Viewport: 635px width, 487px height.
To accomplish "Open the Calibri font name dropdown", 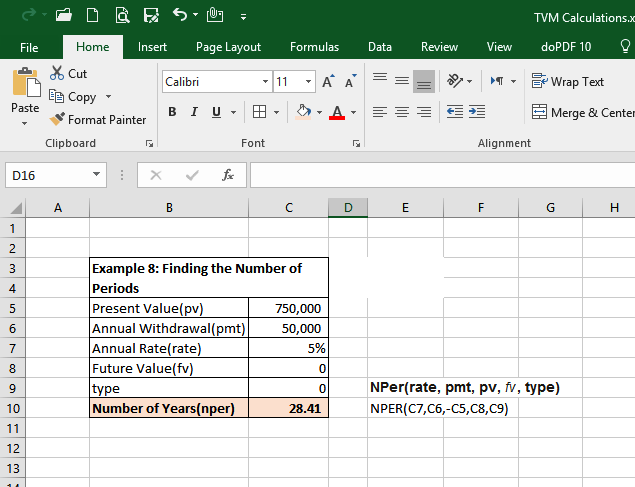I will point(265,81).
